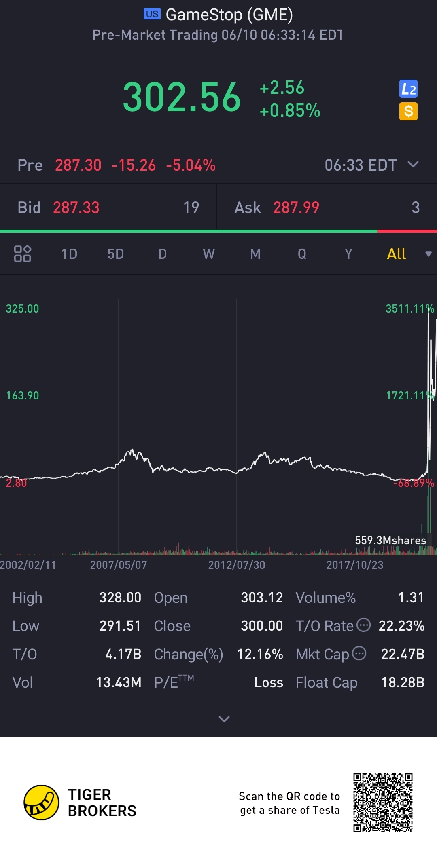Tap the info icon beside Mkt Cap
The width and height of the screenshot is (437, 868).
359,653
